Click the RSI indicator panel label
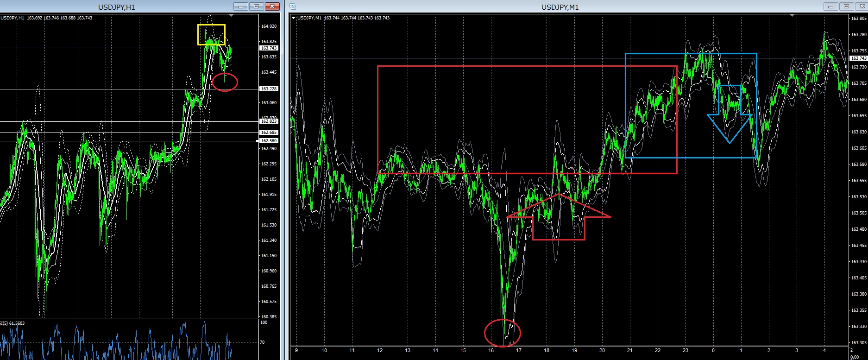The width and height of the screenshot is (868, 360). click(x=12, y=323)
